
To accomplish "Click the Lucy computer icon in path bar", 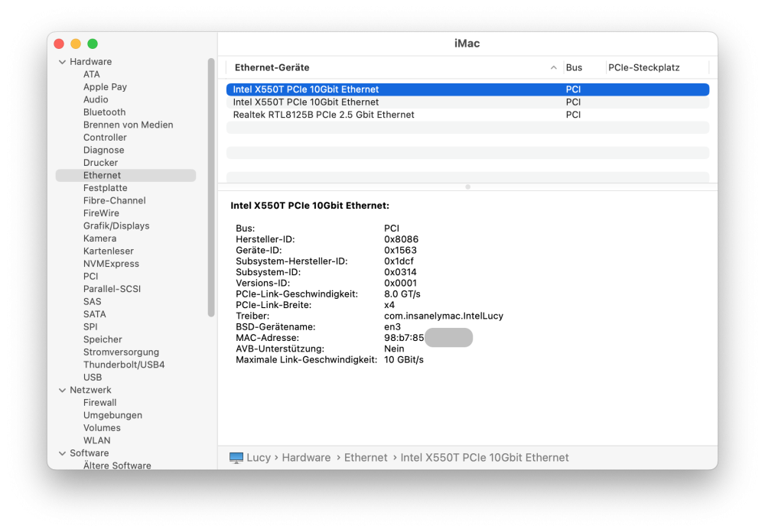I will point(236,457).
